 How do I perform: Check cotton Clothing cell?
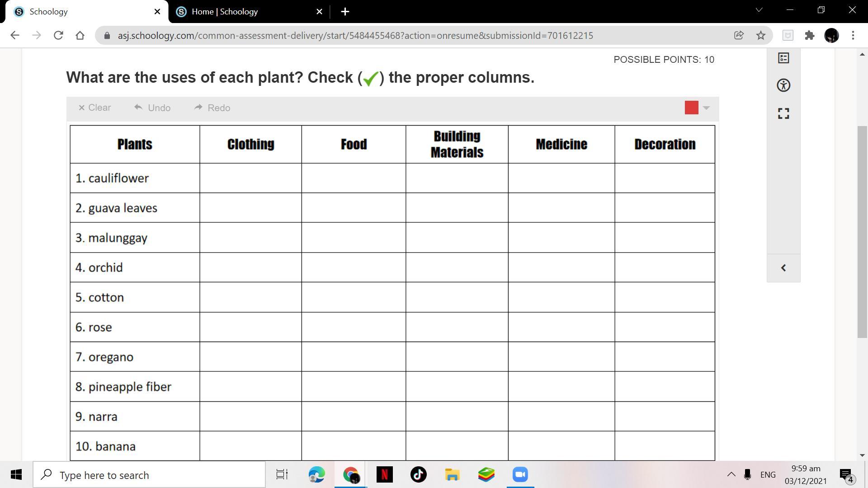coord(250,297)
